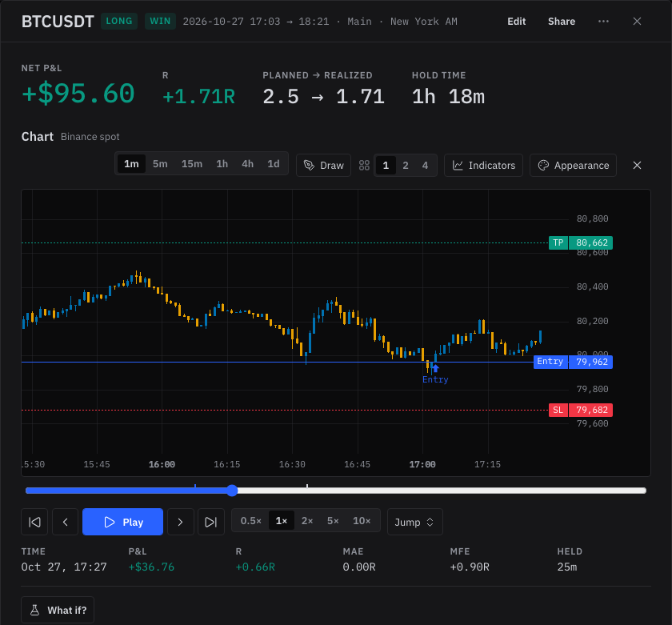
Task: Click the white exit tick on replay timeline
Action: (307, 486)
